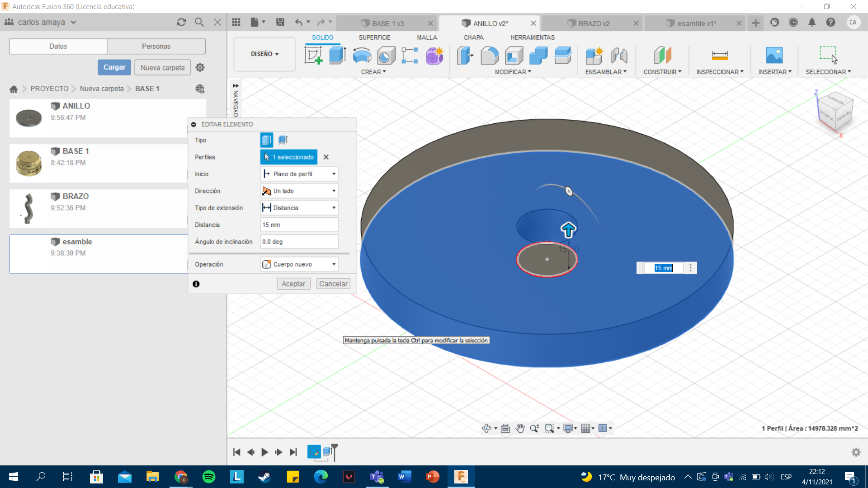Switch to the CHAPA tab
This screenshot has width=868, height=488.
tap(473, 38)
